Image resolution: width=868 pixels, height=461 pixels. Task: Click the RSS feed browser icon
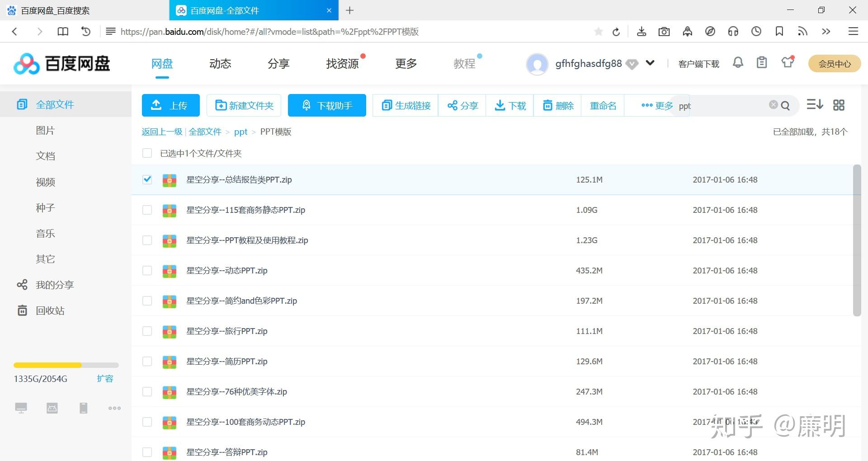point(802,31)
